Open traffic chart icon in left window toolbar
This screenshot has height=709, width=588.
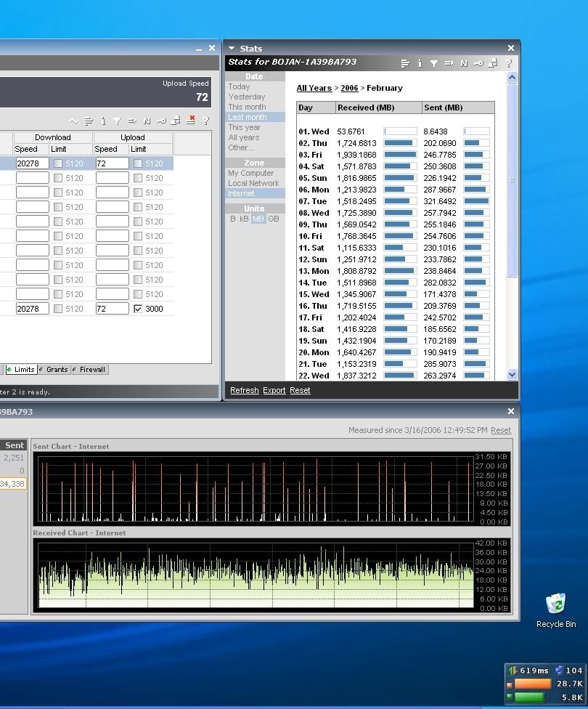pos(74,121)
